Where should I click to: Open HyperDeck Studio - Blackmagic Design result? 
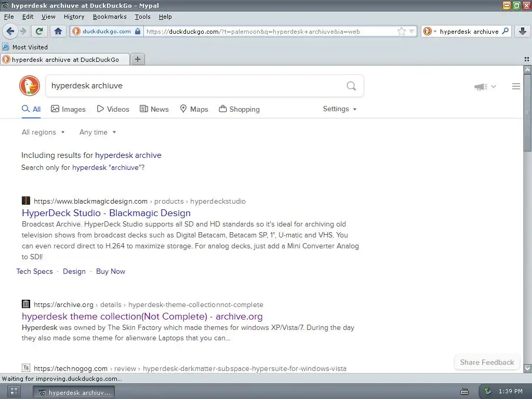pyautogui.click(x=106, y=212)
